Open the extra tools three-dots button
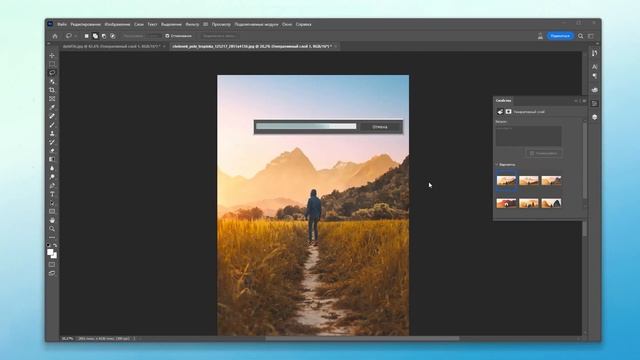The image size is (640, 360). [52, 237]
